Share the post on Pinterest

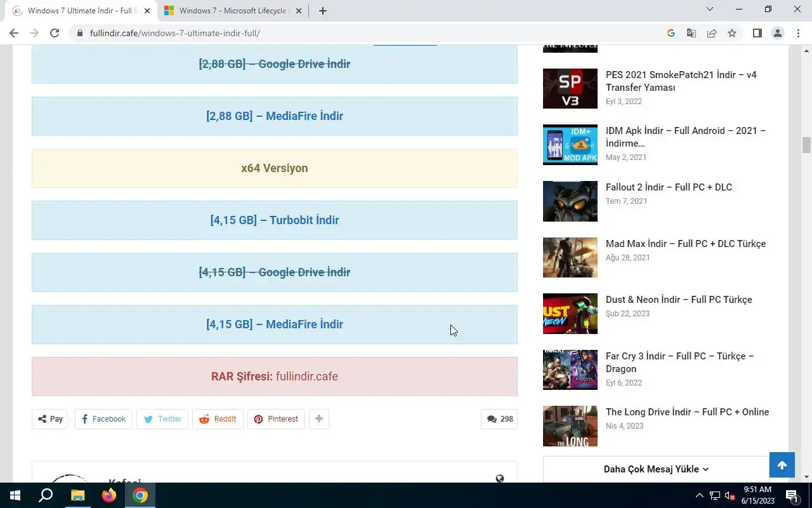[276, 419]
